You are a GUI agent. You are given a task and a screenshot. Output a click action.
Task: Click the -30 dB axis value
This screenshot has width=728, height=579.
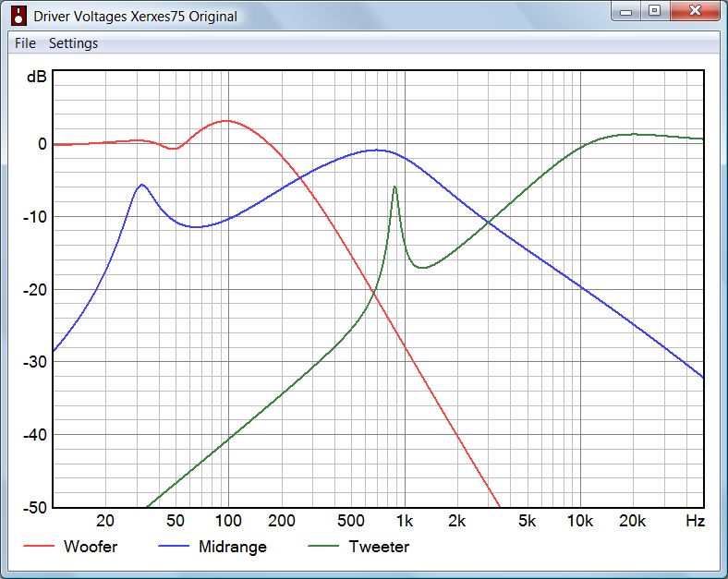(35, 362)
